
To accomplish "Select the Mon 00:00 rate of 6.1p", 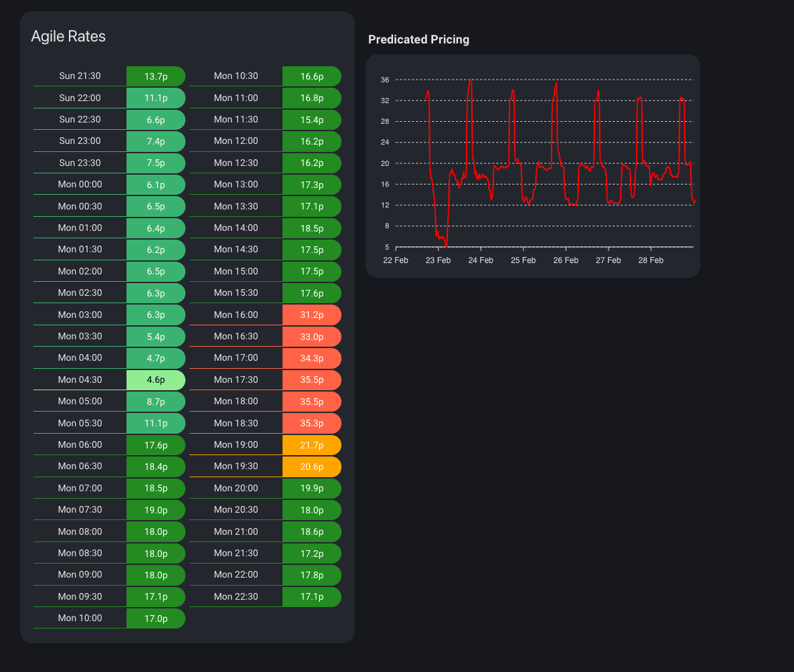I will coord(155,184).
